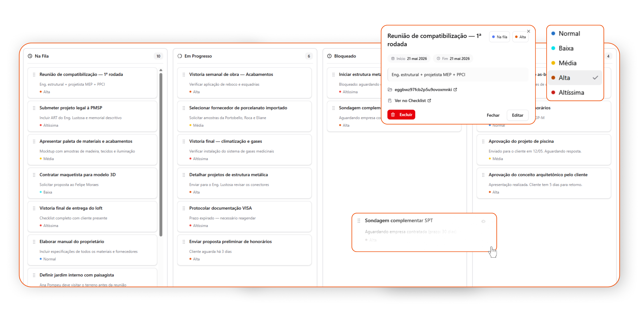
Task: Click drag handle of Protocolar documentação VISA card
Action: click(x=184, y=208)
